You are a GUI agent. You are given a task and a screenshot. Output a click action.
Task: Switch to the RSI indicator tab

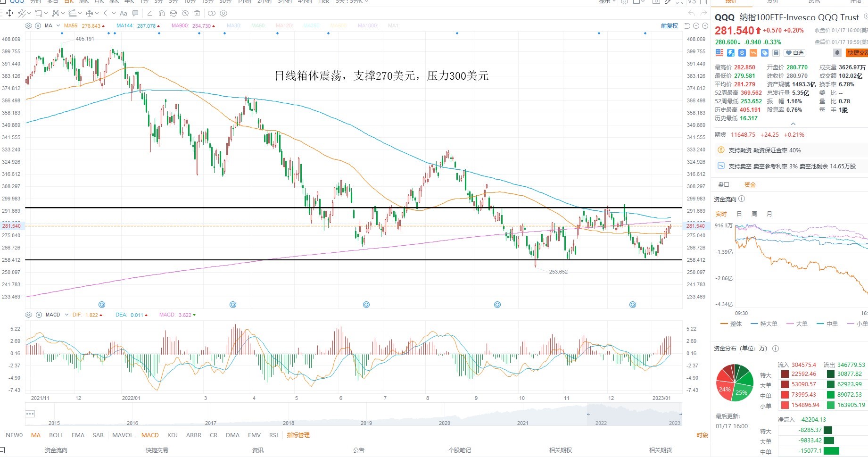point(273,435)
